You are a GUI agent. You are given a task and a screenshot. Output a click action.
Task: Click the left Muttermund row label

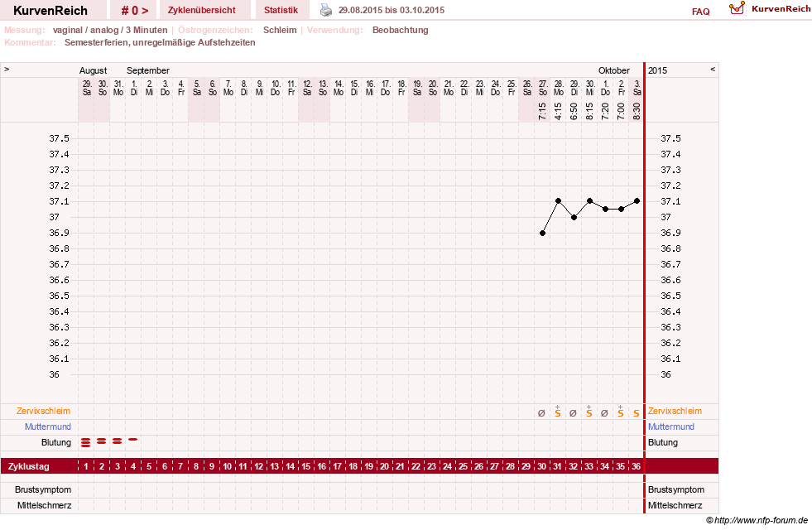pos(48,426)
